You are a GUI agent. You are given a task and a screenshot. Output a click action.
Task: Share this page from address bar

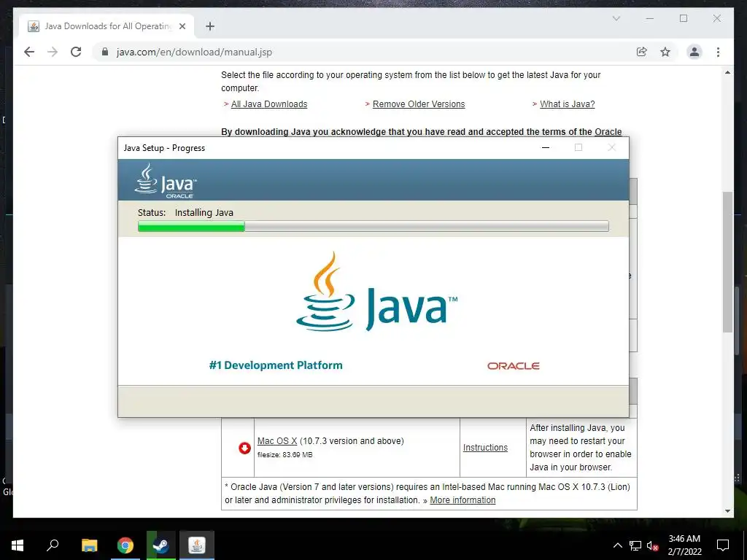(x=642, y=52)
